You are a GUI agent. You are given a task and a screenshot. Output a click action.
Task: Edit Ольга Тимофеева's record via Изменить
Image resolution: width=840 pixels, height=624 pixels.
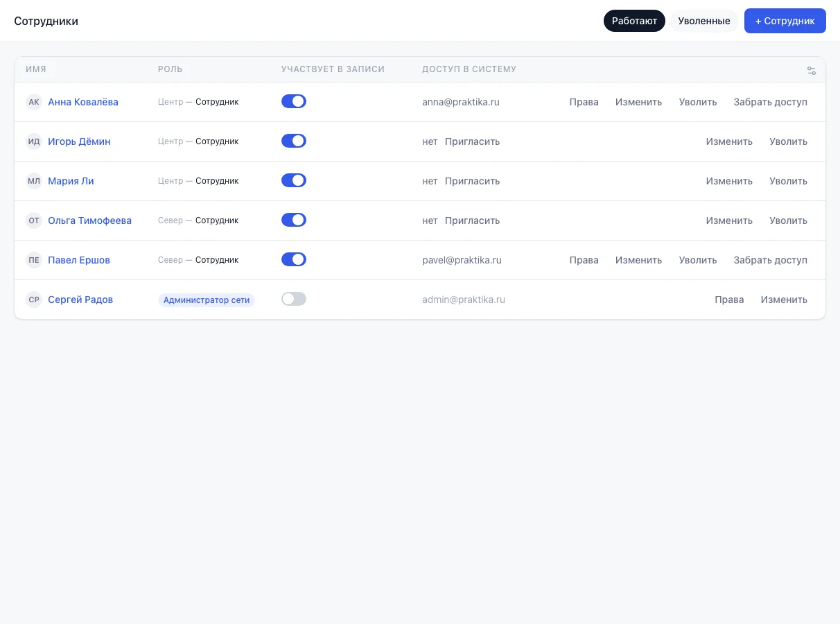pos(729,220)
